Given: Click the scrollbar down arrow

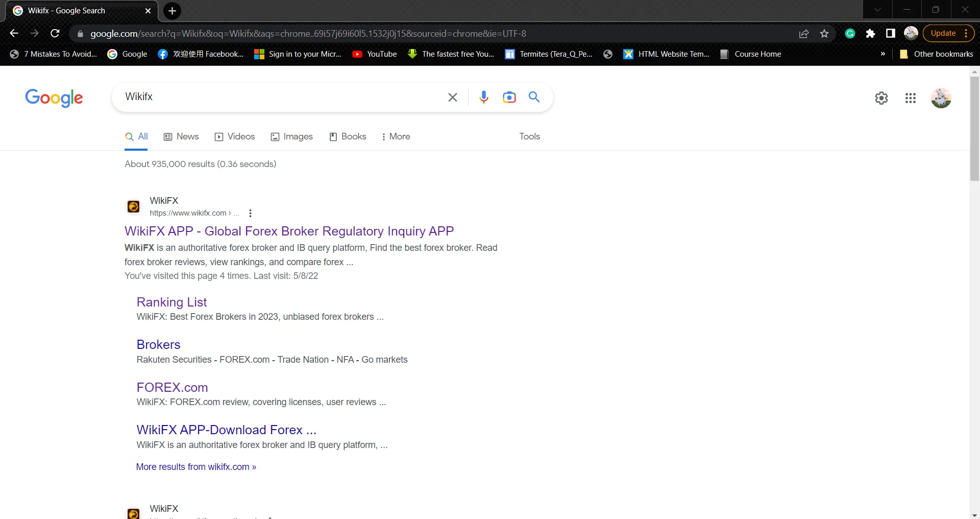Looking at the screenshot, I should [x=974, y=515].
